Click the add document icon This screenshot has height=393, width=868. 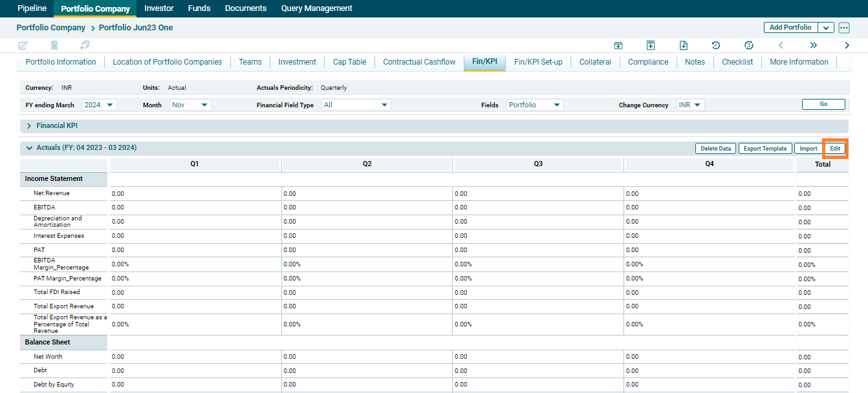point(684,45)
